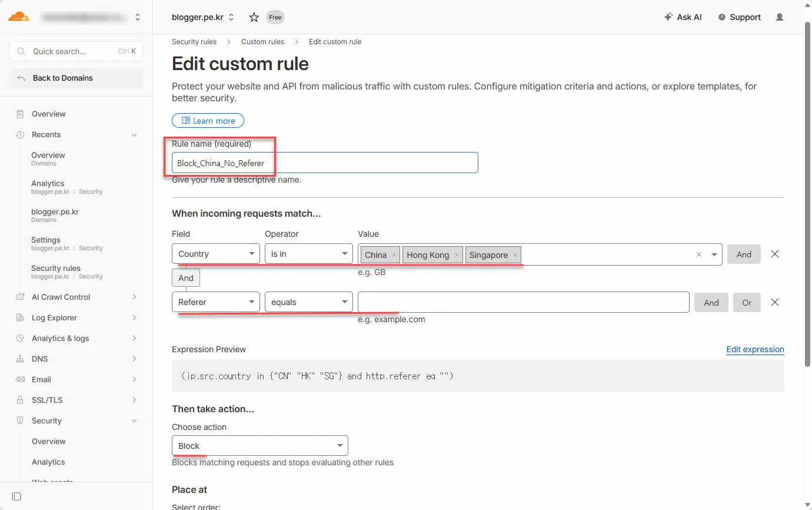Viewport: 812px width, 510px height.
Task: Click And button on Referer row
Action: click(711, 302)
